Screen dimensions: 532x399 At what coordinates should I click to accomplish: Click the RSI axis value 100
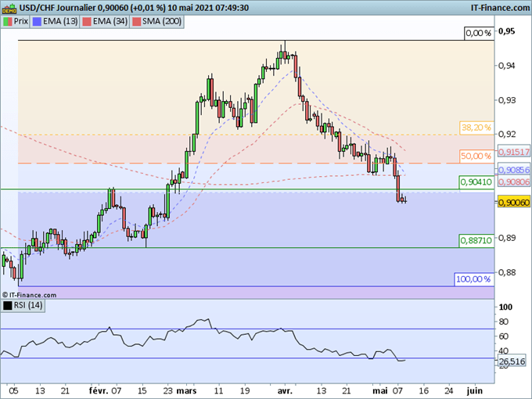pos(505,307)
